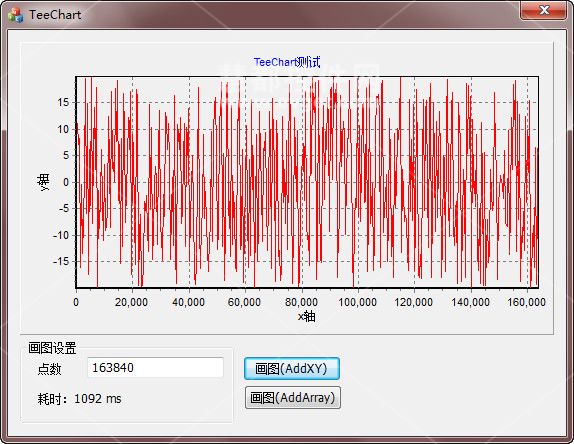
Task: Click the 100,000 x-axis label
Action: coord(357,302)
